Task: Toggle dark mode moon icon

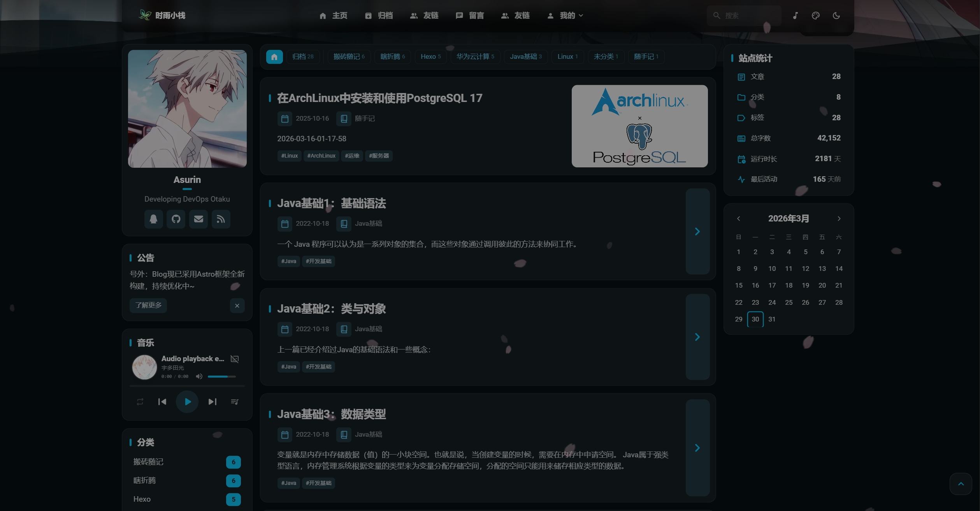Action: 836,16
